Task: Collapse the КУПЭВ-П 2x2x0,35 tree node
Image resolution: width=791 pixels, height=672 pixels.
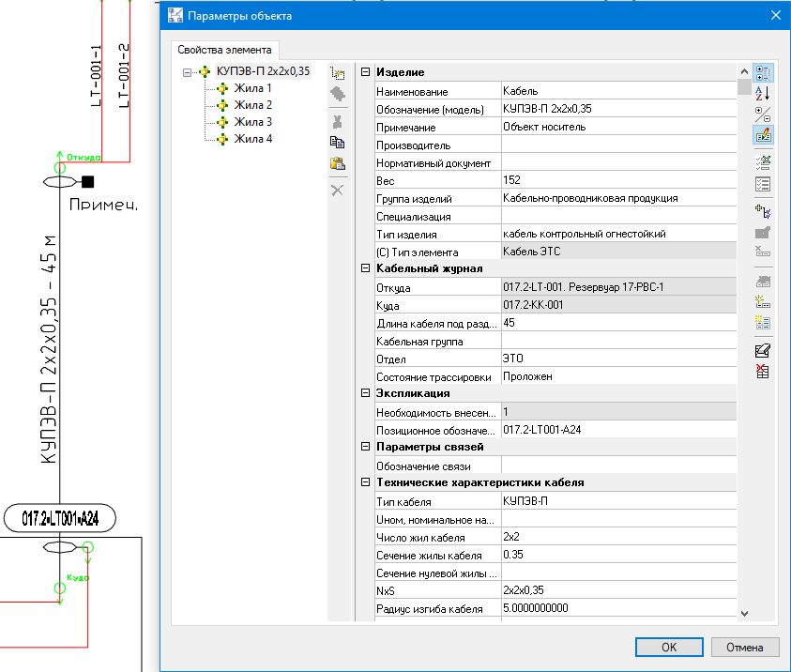Action: 188,71
